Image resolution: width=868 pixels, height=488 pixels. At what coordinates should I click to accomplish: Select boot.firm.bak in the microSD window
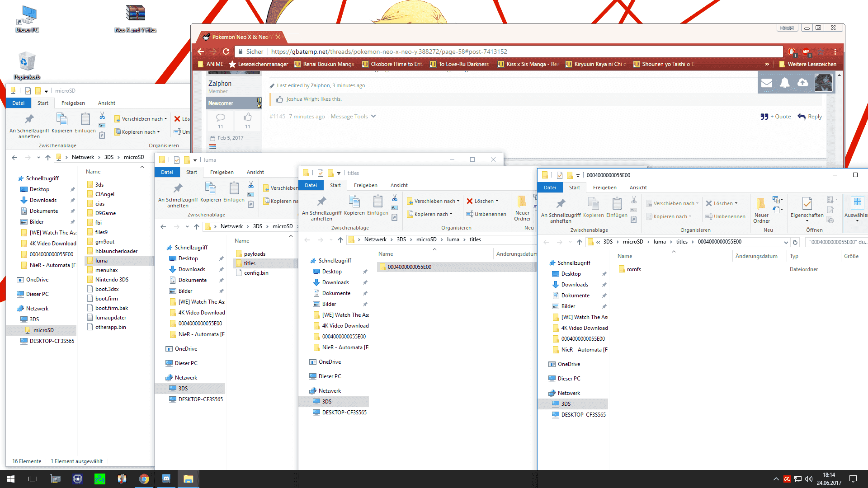point(107,308)
